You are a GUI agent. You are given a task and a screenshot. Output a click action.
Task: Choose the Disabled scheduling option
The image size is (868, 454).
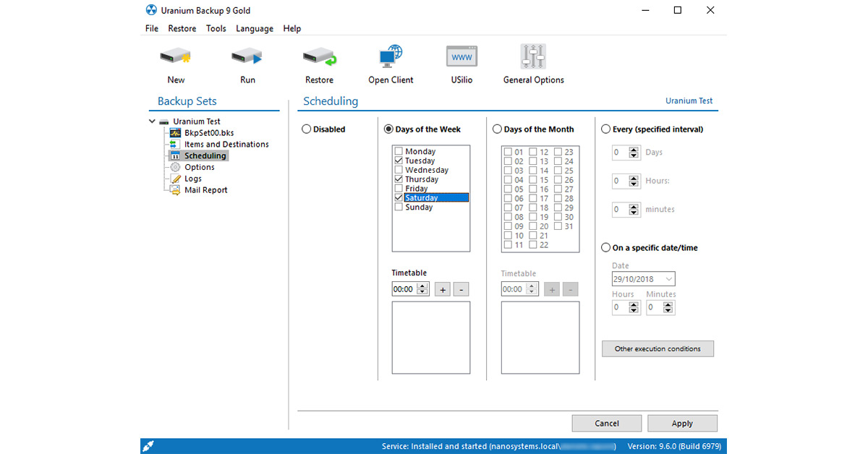pos(306,129)
